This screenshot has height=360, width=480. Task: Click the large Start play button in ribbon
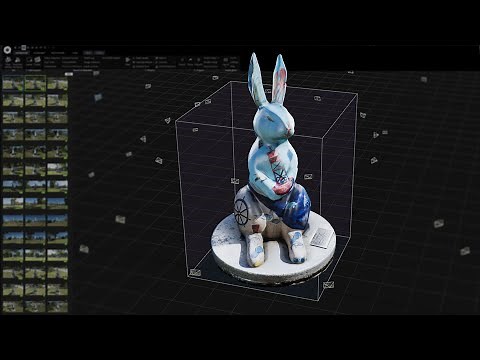tap(128, 60)
